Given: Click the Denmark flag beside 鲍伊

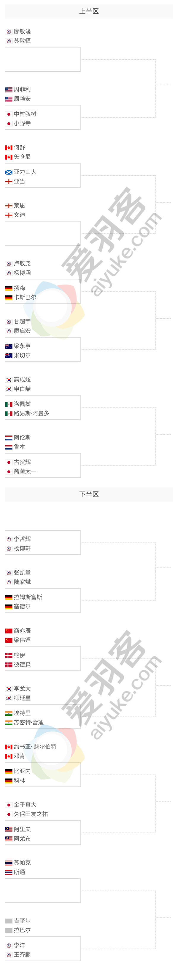Looking at the screenshot, I should 9,655.
